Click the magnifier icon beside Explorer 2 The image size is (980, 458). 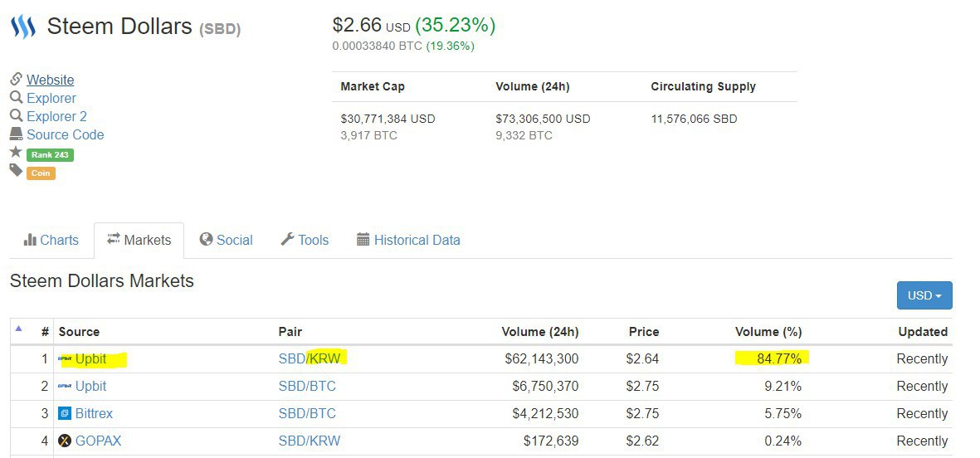17,115
